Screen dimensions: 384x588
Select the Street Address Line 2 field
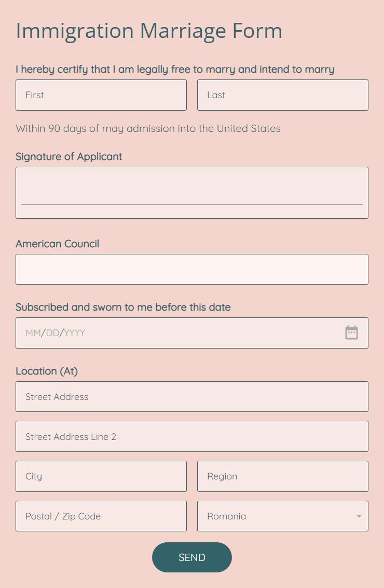click(x=192, y=436)
